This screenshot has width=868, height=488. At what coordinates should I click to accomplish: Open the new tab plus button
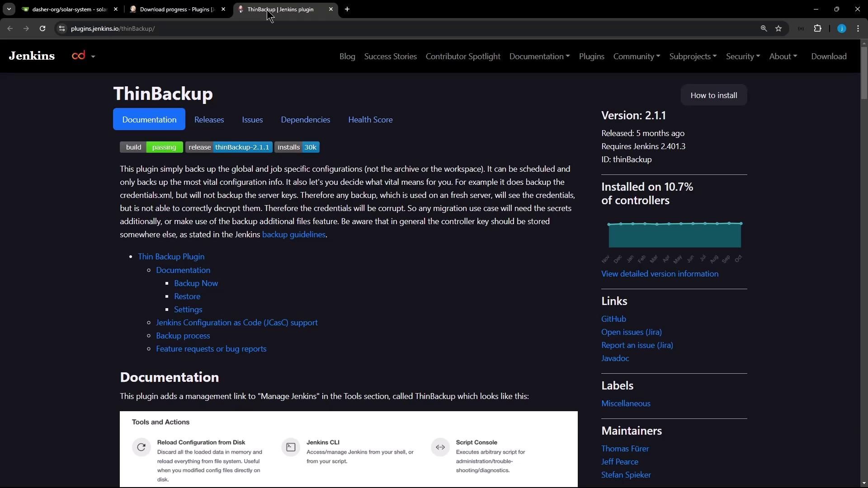pyautogui.click(x=347, y=9)
